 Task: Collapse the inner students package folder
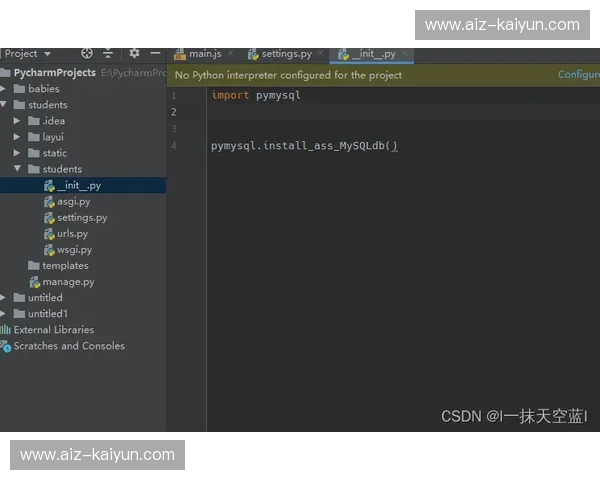(x=18, y=169)
